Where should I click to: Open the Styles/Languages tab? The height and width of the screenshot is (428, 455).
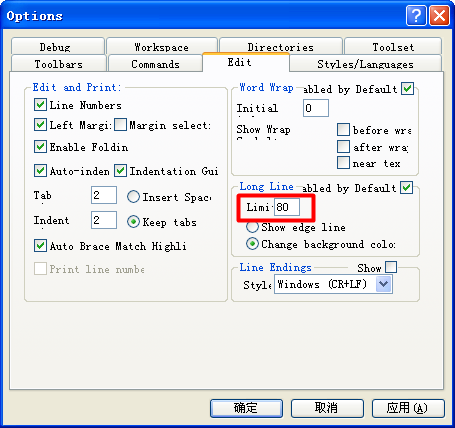366,63
